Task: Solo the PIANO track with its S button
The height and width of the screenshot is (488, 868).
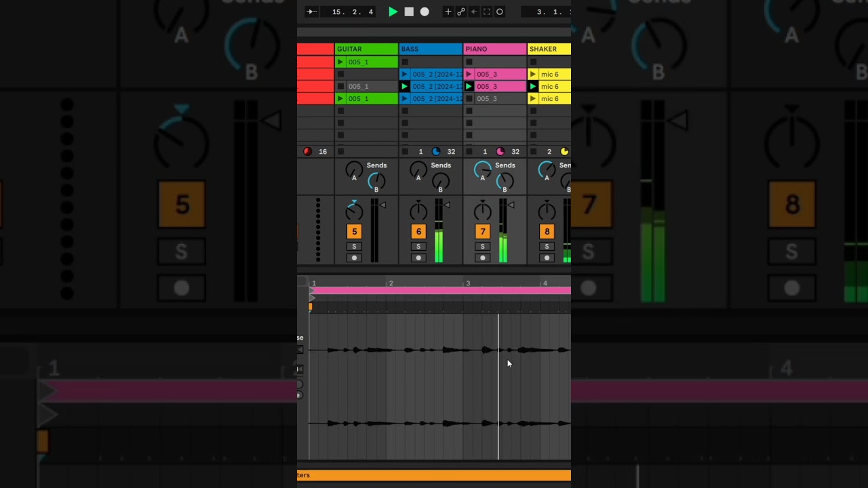Action: 483,246
